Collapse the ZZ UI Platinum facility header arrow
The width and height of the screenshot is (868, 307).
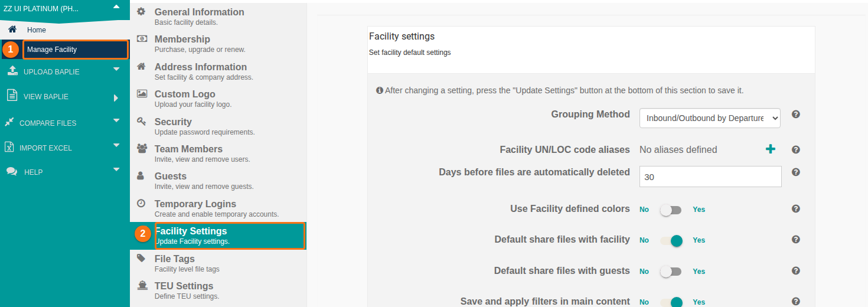point(116,6)
